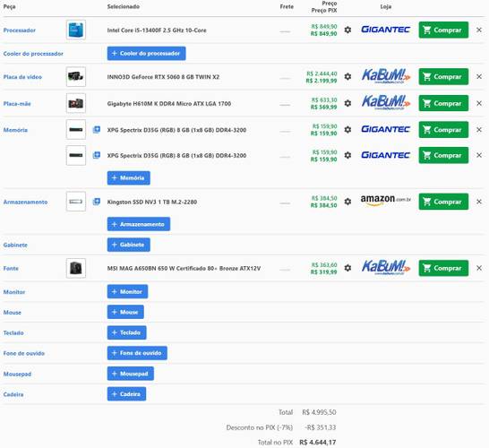489x448 pixels.
Task: Click the Intel Core i5-13400F product name
Action: 157,30
